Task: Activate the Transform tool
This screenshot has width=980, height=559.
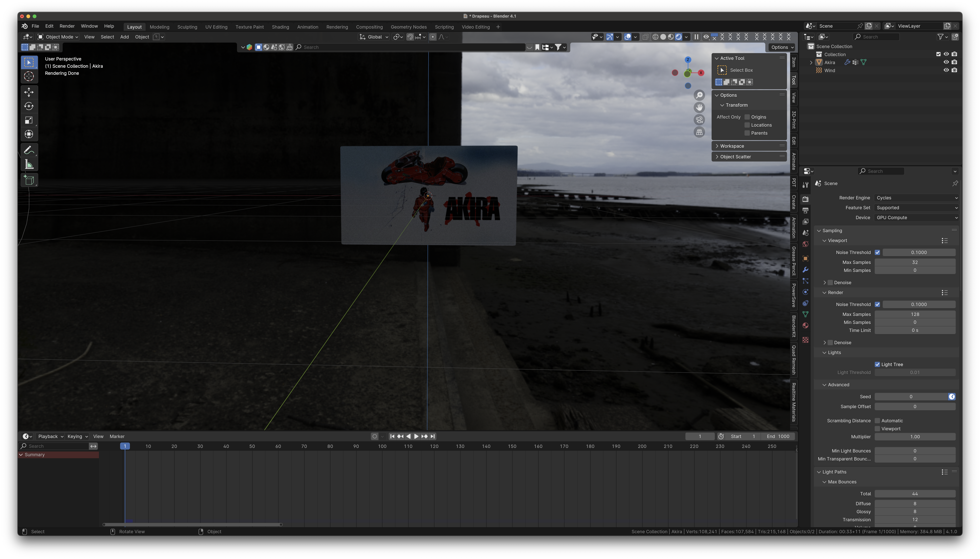Action: pos(29,134)
